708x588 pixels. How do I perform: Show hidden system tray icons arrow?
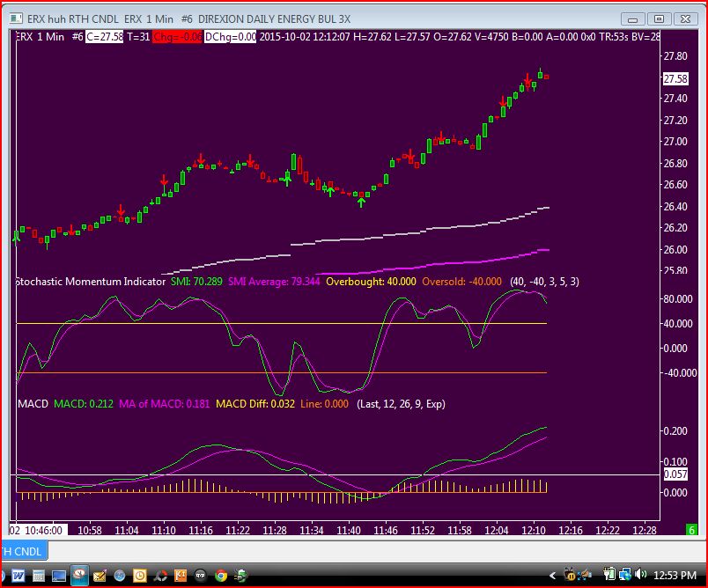click(x=552, y=576)
